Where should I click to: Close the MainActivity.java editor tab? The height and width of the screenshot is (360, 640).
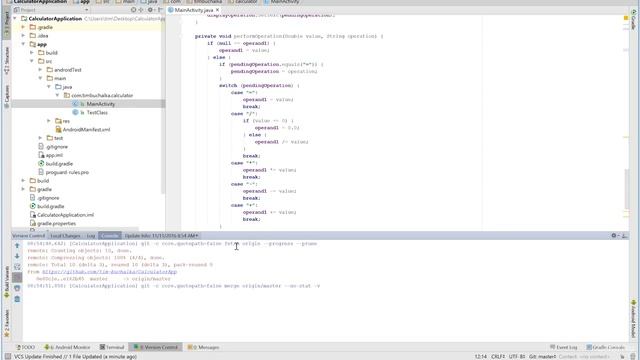(x=218, y=9)
